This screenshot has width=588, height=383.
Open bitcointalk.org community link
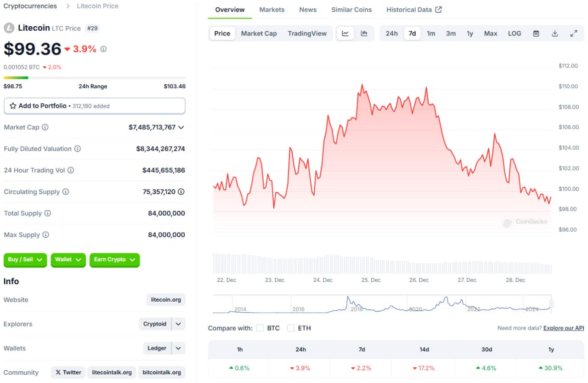[x=162, y=372]
